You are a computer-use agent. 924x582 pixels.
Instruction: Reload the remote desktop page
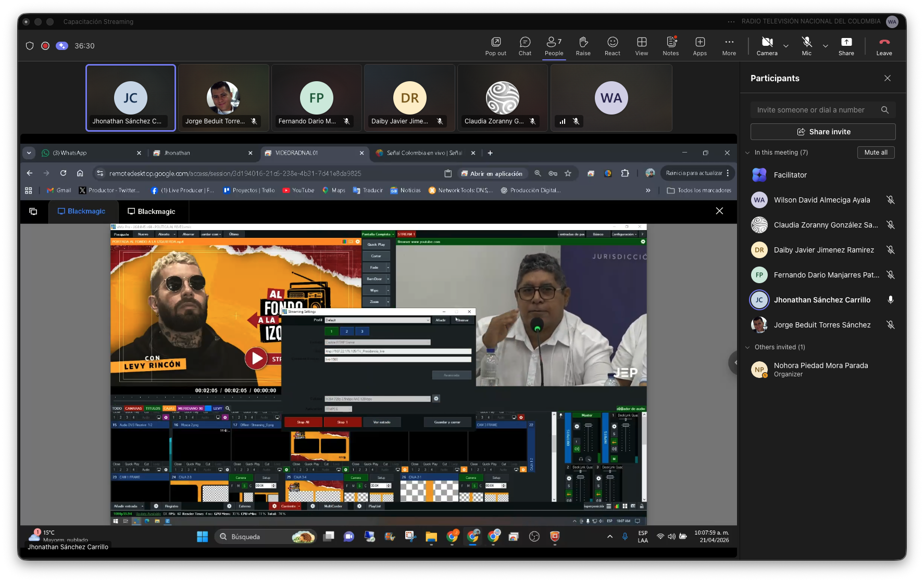click(63, 173)
